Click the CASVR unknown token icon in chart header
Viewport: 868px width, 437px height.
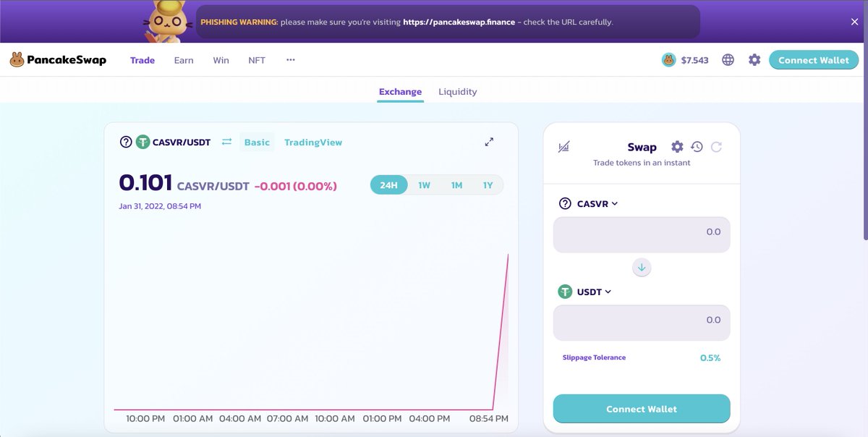click(126, 142)
